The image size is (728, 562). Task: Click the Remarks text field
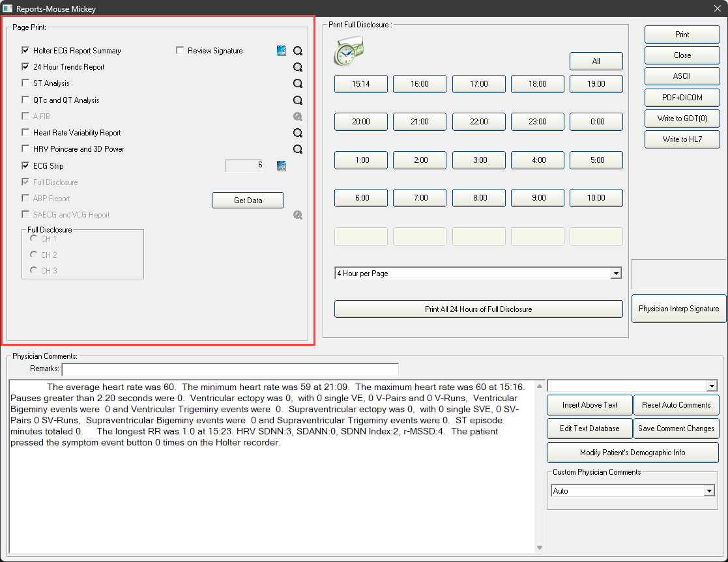[229, 369]
